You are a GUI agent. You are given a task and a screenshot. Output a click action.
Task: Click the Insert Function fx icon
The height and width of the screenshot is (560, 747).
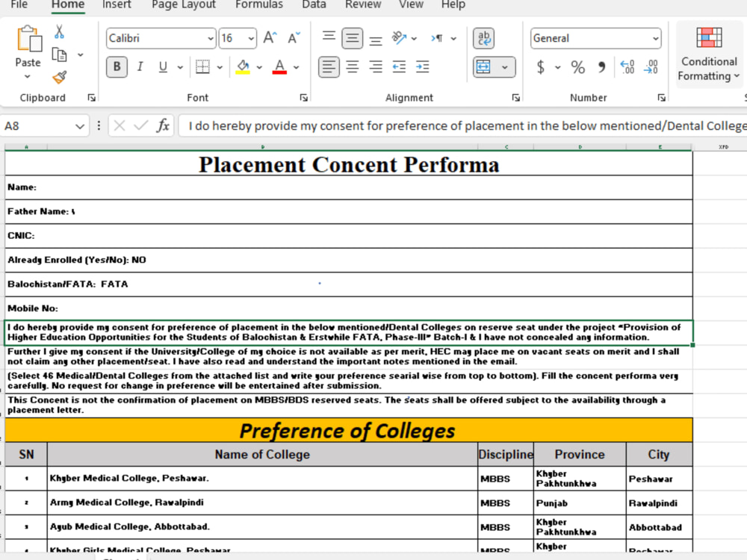click(163, 125)
